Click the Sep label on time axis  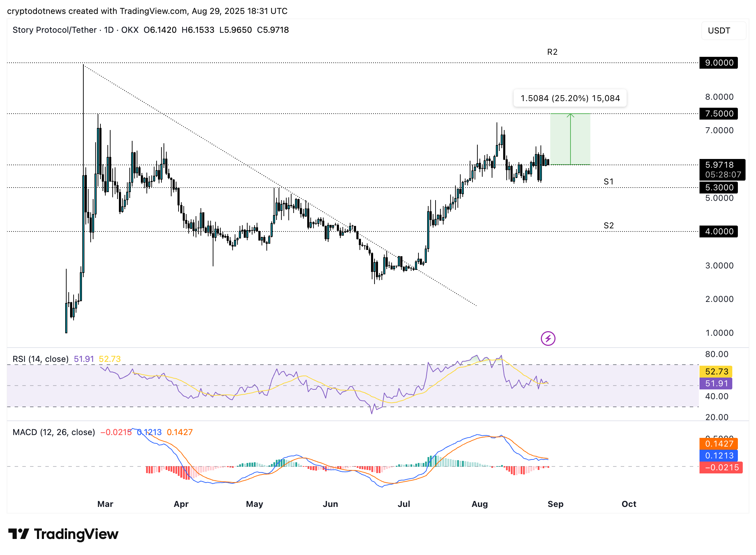[x=555, y=504]
